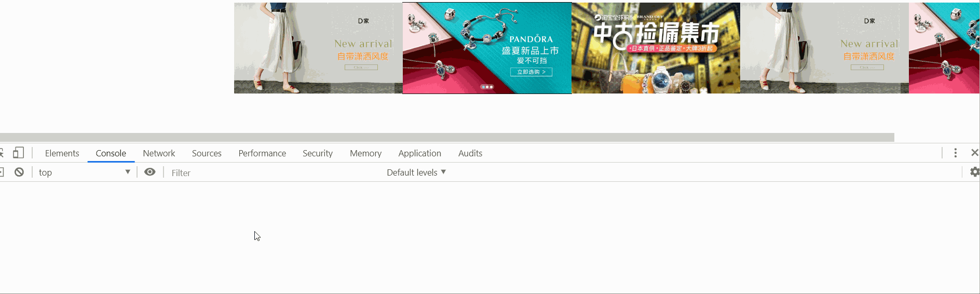Open the top context dropdown
980x294 pixels.
84,172
